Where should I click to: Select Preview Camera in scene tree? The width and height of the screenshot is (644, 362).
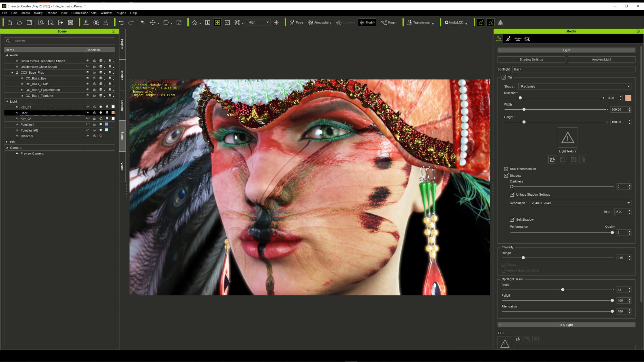coord(32,154)
